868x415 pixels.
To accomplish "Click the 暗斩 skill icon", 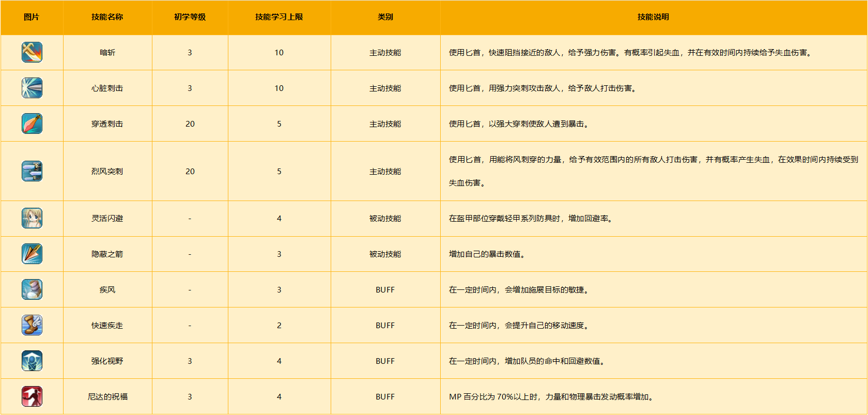I will tap(32, 53).
